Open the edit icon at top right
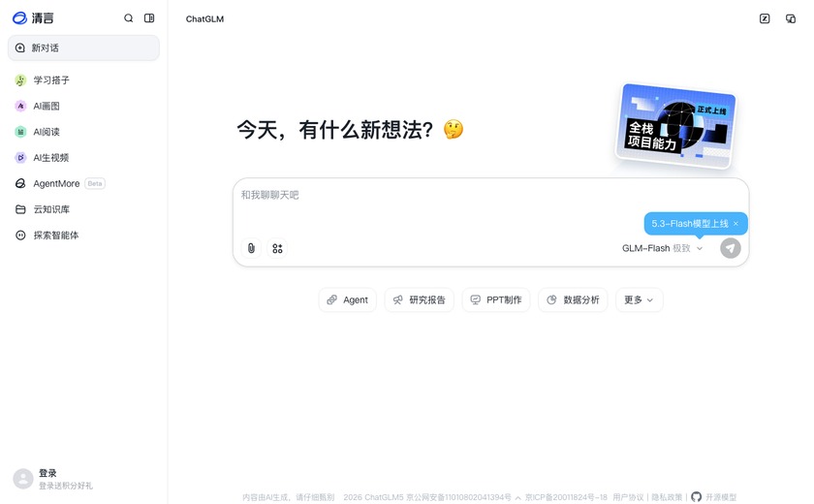This screenshot has height=504, width=814. [765, 18]
